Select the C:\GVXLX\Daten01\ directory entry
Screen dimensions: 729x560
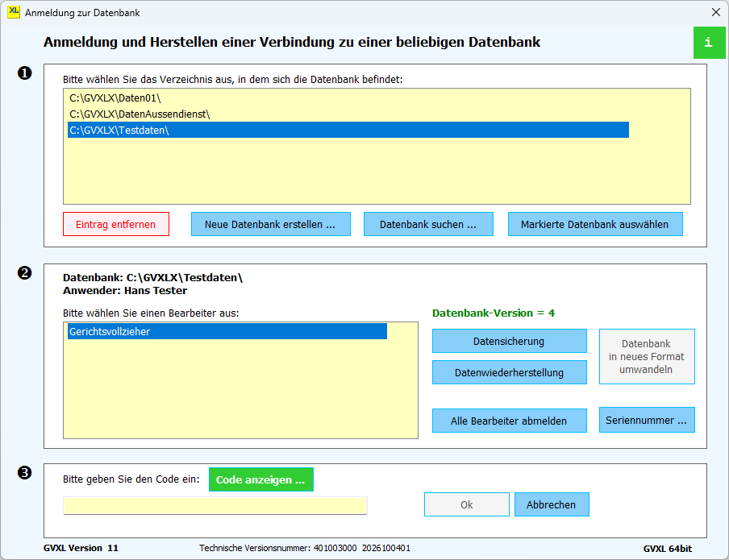click(x=348, y=98)
